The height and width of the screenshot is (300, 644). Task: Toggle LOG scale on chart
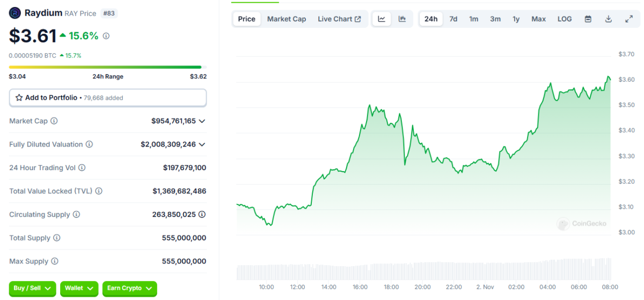565,19
